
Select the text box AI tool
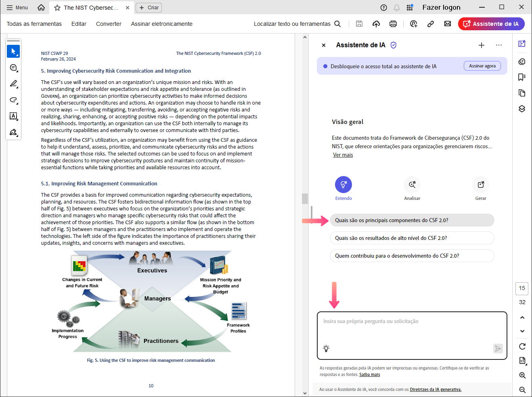[13, 116]
